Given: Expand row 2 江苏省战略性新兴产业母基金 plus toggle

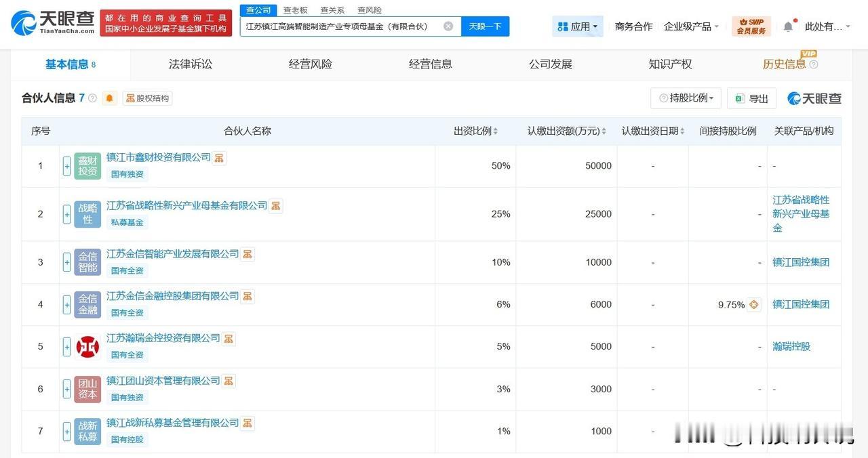Looking at the screenshot, I should point(66,214).
